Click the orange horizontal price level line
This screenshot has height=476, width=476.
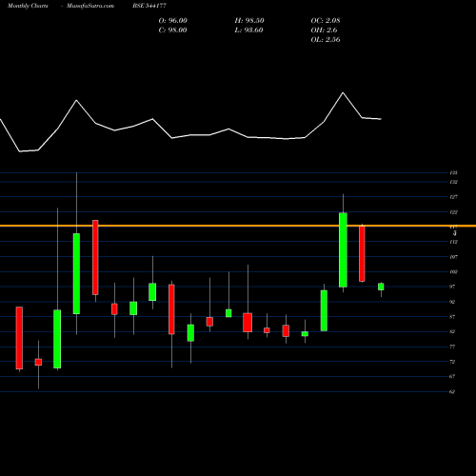238,226
